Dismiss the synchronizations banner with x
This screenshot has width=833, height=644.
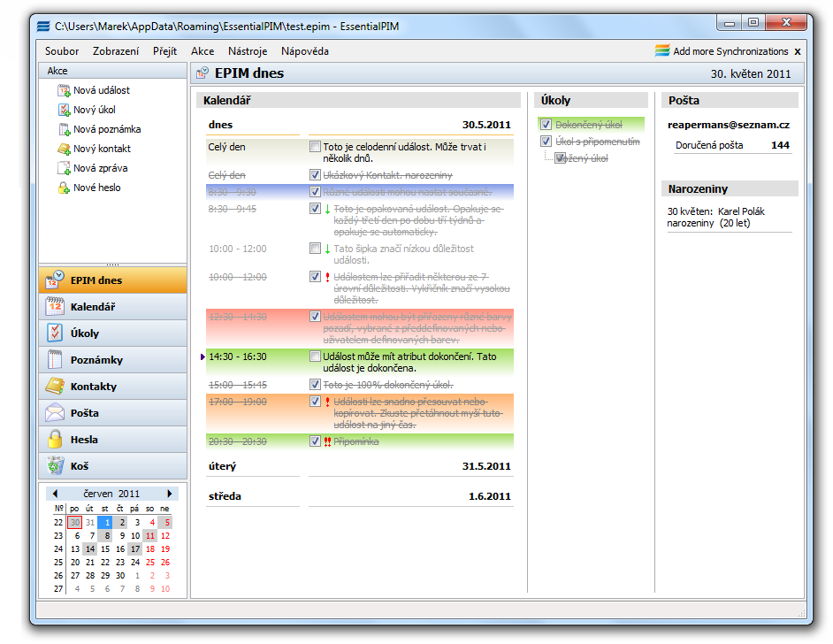(798, 51)
